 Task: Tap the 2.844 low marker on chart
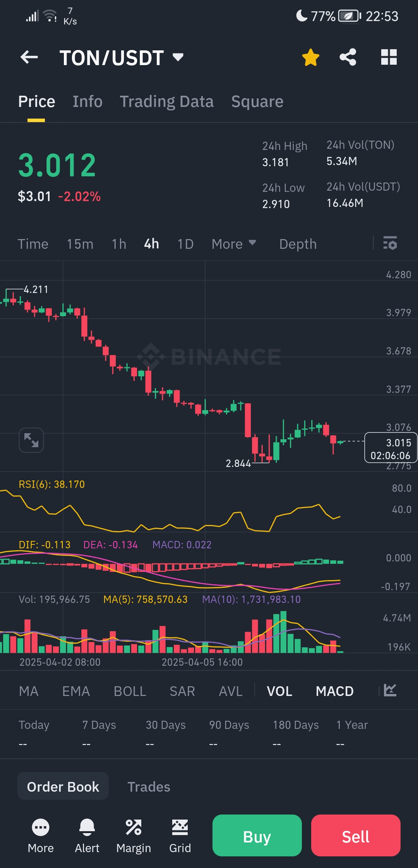point(238,463)
